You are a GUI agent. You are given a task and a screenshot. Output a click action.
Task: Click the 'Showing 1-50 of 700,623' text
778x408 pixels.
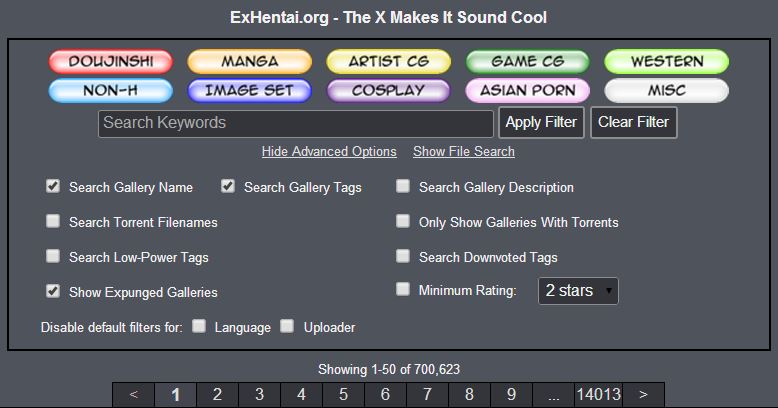(x=389, y=369)
